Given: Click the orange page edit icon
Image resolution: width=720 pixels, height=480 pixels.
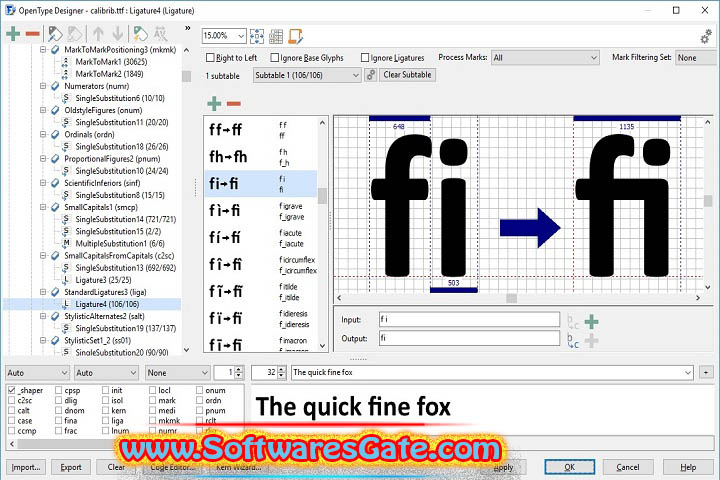Looking at the screenshot, I should pos(295,36).
